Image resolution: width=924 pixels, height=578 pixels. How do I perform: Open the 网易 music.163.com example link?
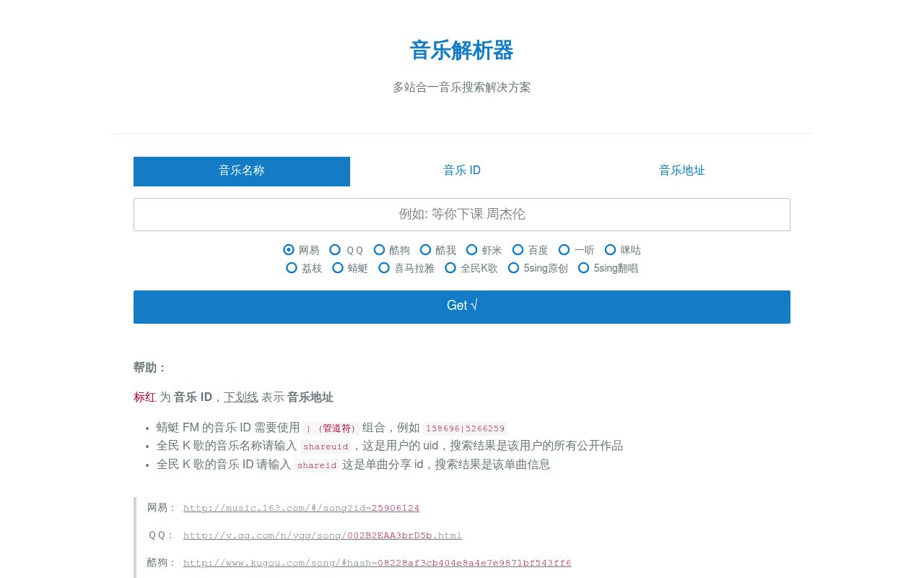301,508
